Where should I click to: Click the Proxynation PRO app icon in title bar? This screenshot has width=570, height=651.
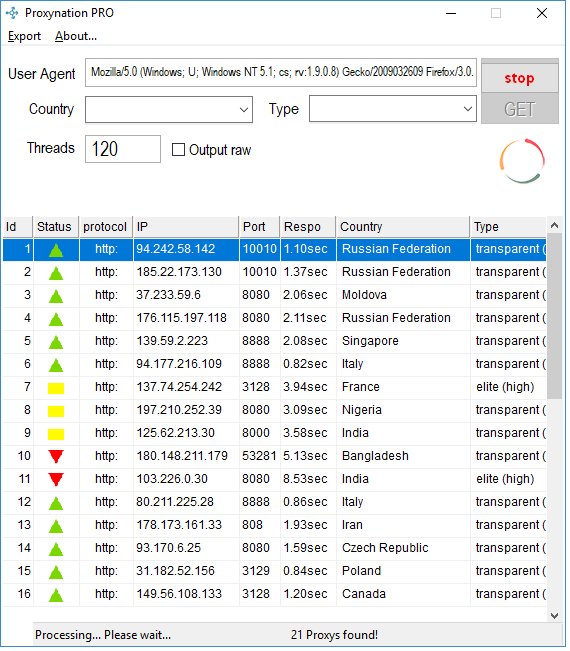pyautogui.click(x=12, y=13)
